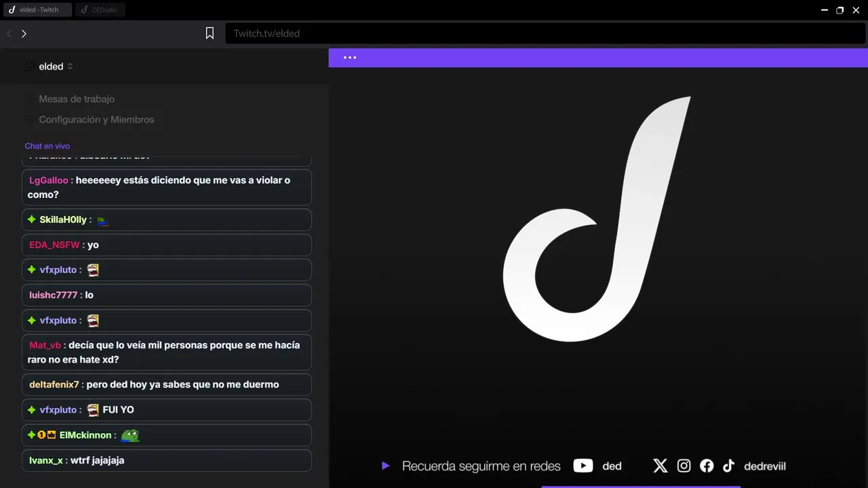Click the SkillaH0lly subscriber badge
The height and width of the screenshot is (488, 868).
(32, 220)
